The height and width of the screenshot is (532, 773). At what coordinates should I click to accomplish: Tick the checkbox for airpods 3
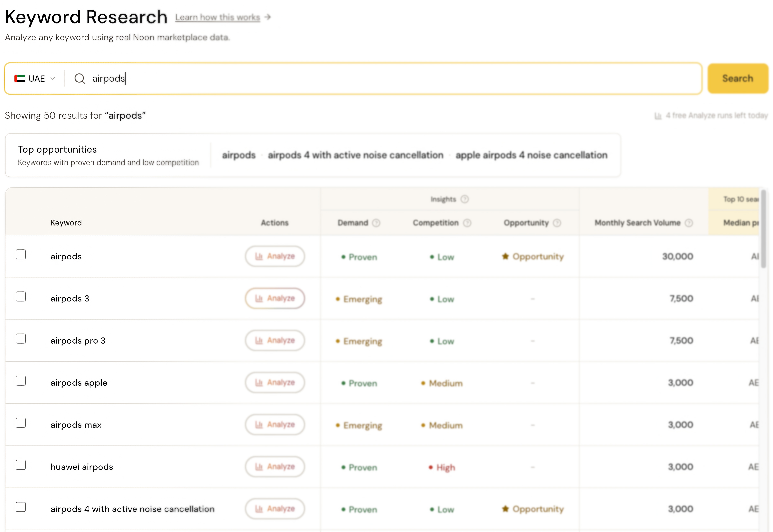(x=21, y=296)
